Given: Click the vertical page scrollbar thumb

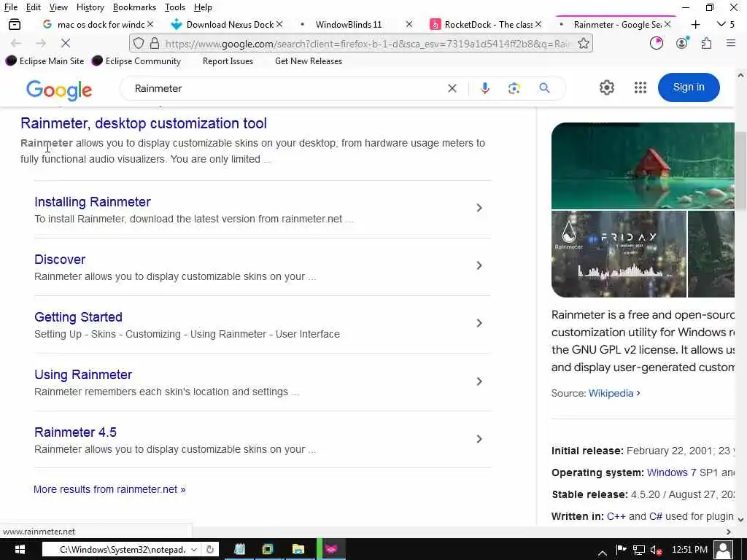Looking at the screenshot, I should [740, 170].
